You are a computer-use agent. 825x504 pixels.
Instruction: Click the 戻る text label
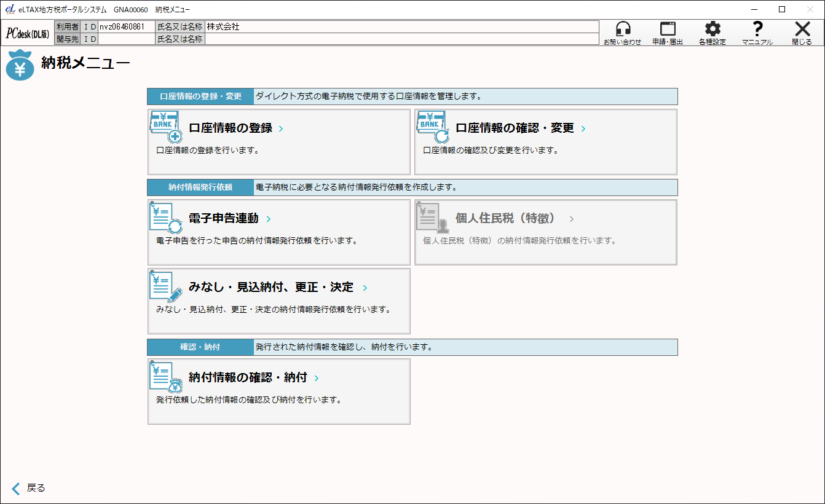36,488
